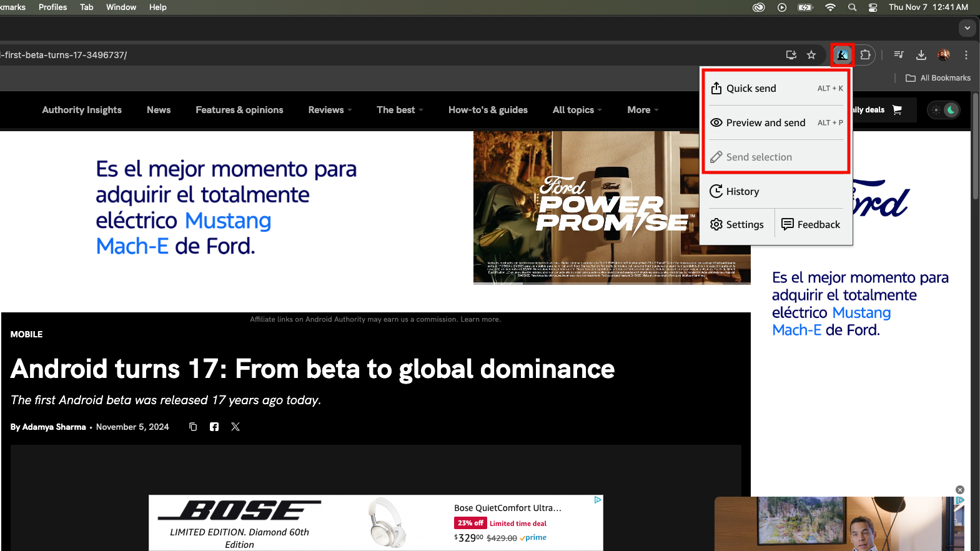Toggle the dark mode switch
Viewport: 980px width, 551px height.
click(x=944, y=110)
